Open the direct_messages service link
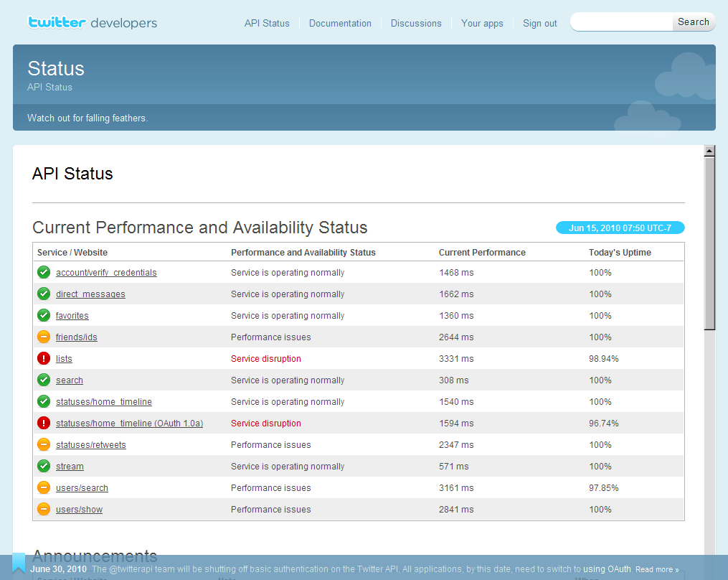728x580 pixels. 90,294
